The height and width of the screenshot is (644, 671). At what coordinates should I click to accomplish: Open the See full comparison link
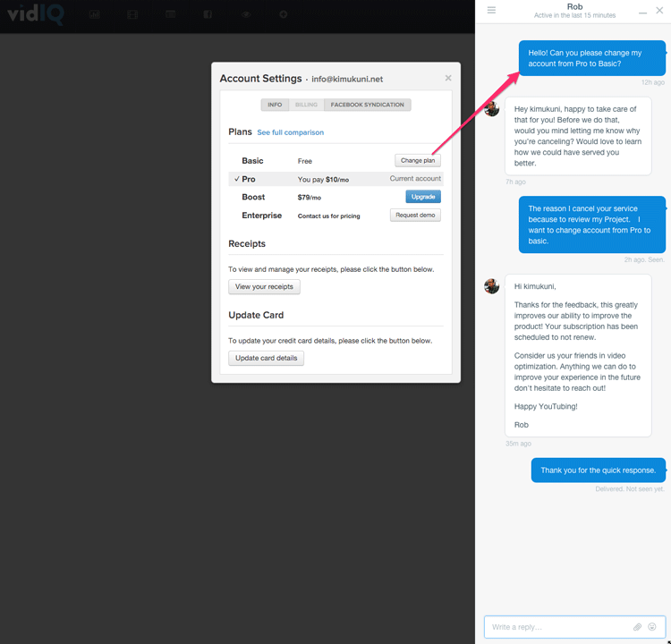coord(290,132)
